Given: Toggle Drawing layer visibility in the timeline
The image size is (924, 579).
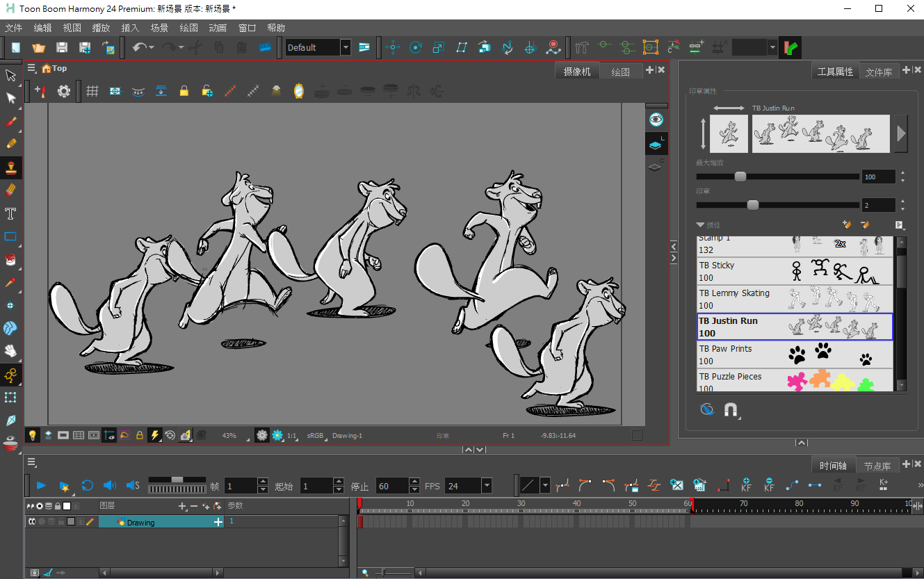Looking at the screenshot, I should pyautogui.click(x=32, y=521).
